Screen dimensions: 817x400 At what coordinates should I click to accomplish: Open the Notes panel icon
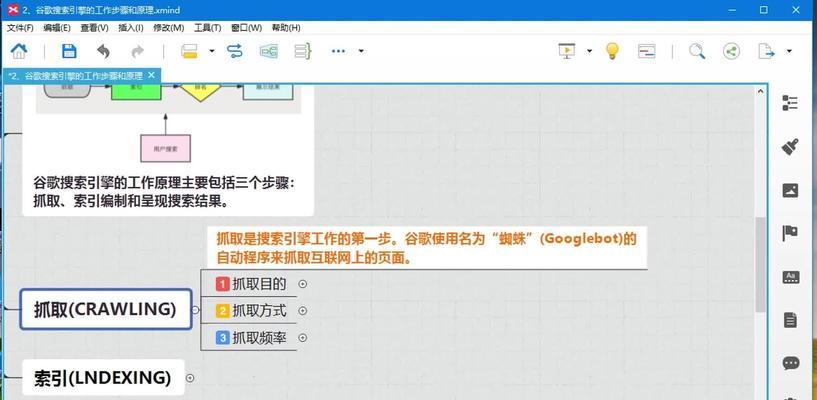point(790,320)
